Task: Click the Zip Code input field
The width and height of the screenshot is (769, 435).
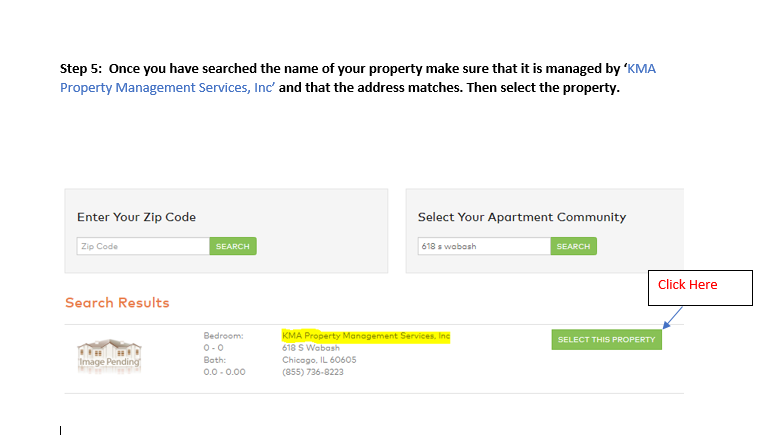Action: coord(142,246)
